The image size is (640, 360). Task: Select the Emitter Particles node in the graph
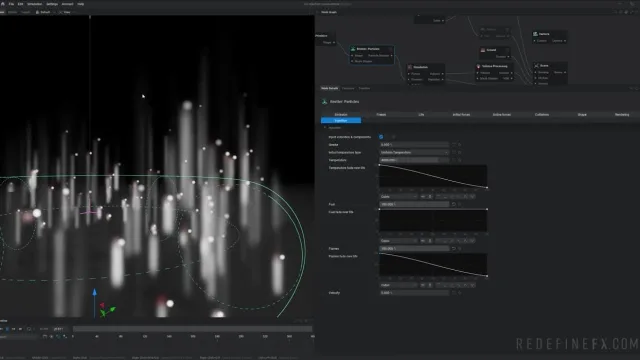coord(371,55)
